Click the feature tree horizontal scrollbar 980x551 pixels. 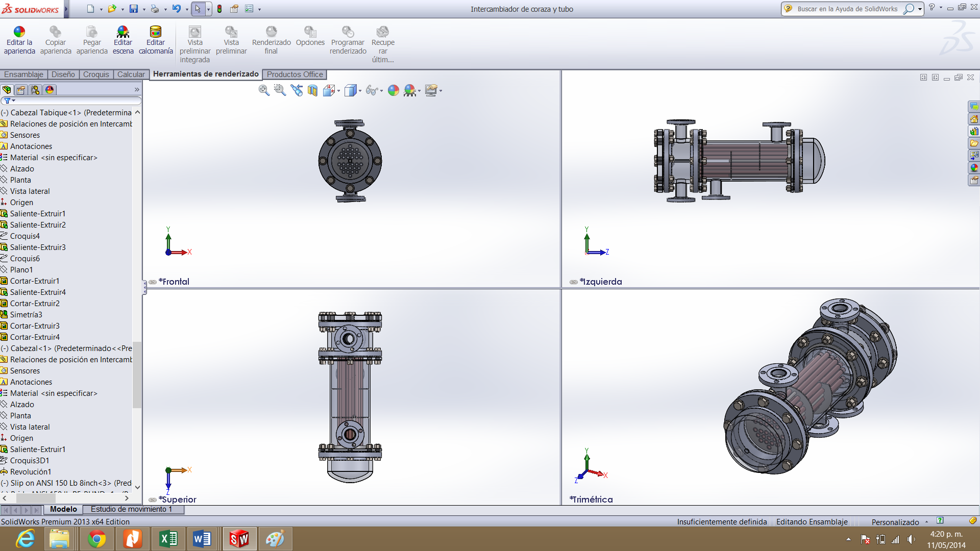36,498
